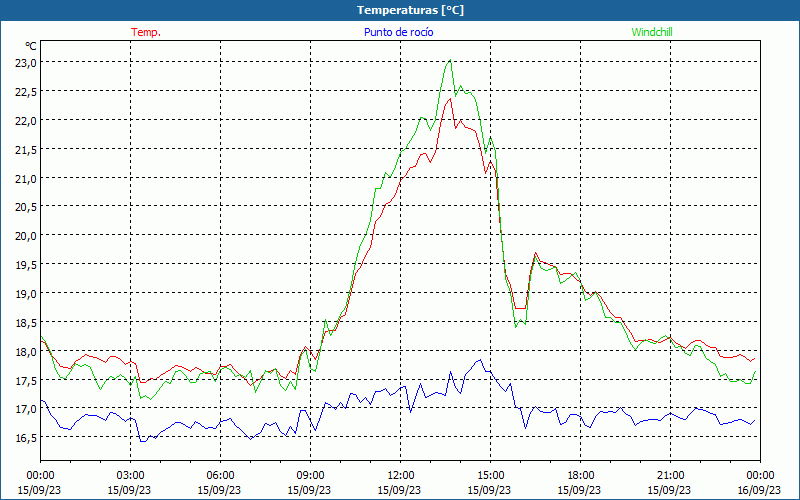Click the '°C' axis unit label
Image resolution: width=800 pixels, height=500 pixels.
coord(31,46)
